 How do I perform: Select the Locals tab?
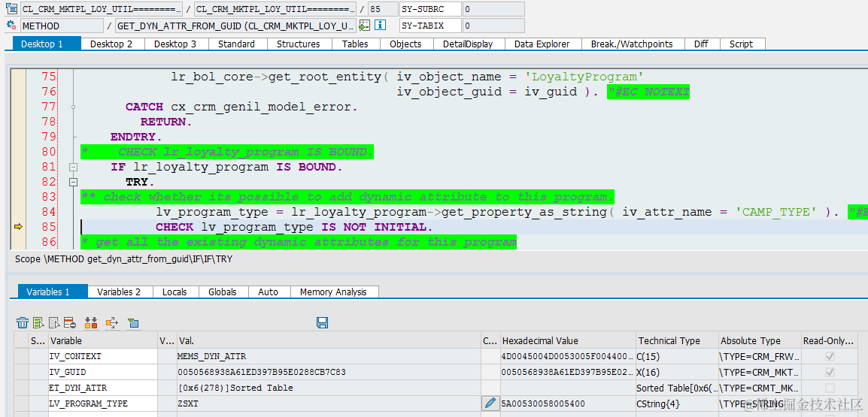click(175, 292)
